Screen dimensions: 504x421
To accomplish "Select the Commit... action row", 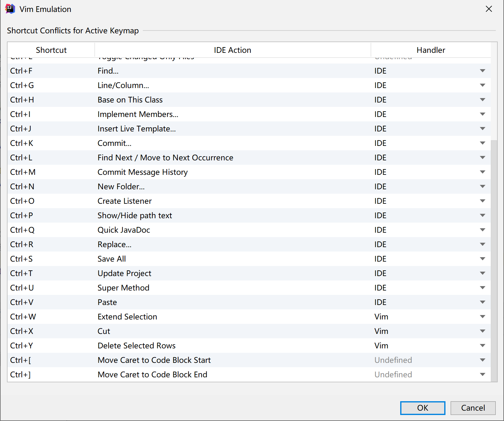I will pyautogui.click(x=249, y=143).
